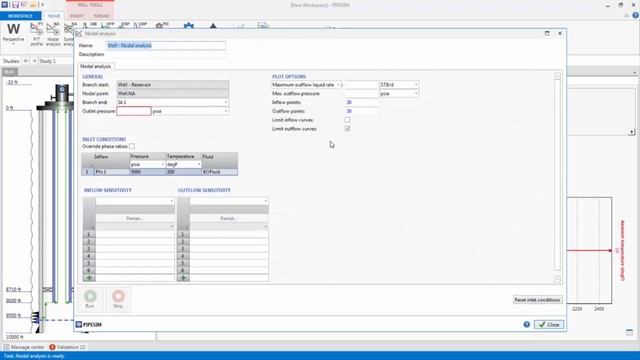
Task: Click Nodal analysis ribbon icon
Action: point(53,34)
